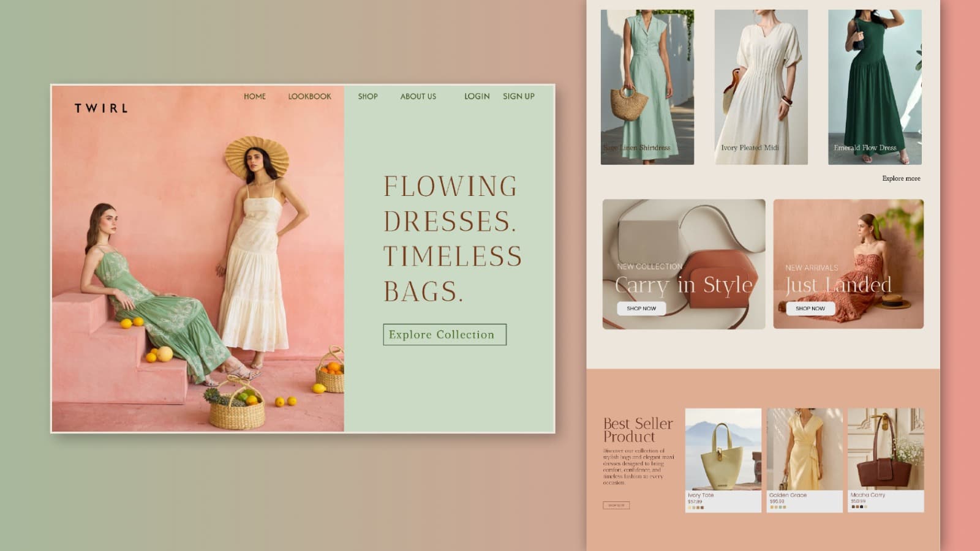The image size is (980, 551).
Task: Click the Best Seller Product heading
Action: pyautogui.click(x=638, y=430)
